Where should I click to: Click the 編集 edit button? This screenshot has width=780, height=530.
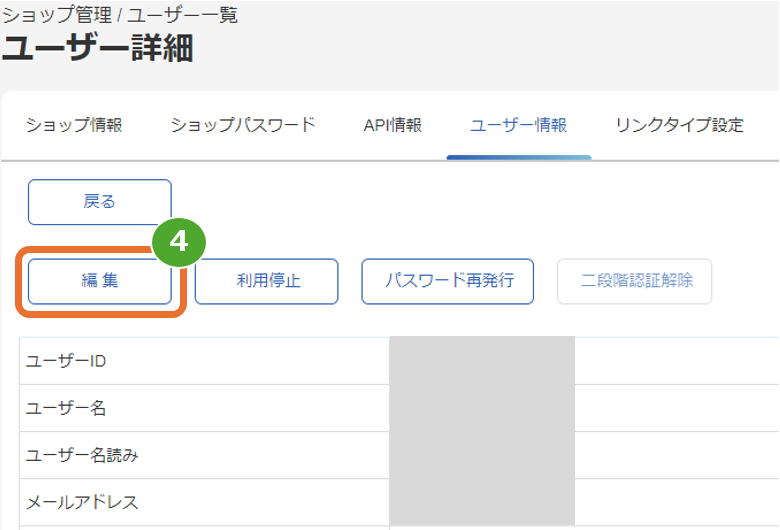point(100,281)
